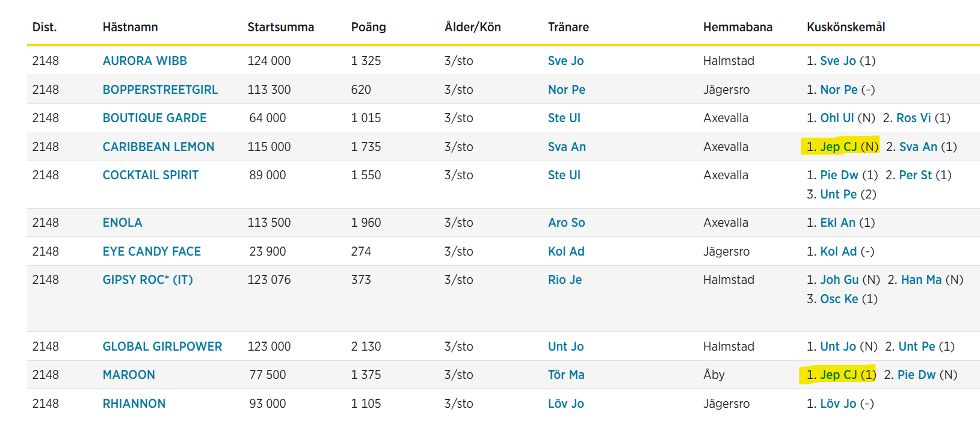The width and height of the screenshot is (980, 421).
Task: Open the RHIANNON horse link
Action: coord(134,404)
